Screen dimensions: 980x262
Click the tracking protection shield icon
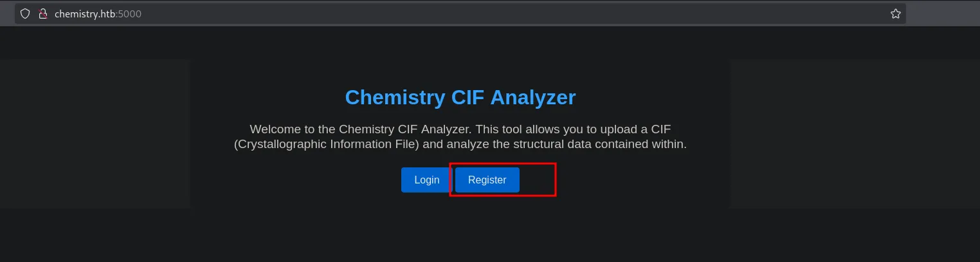[25, 14]
